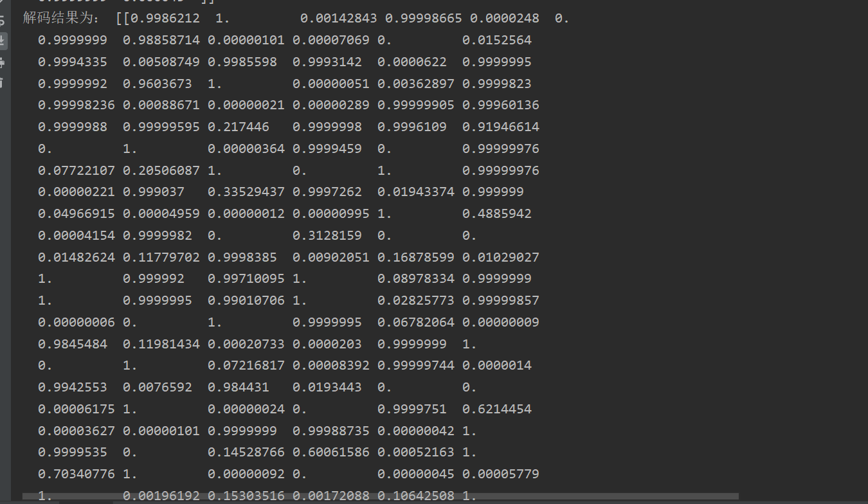Click the value 0.99960136
This screenshot has width=868, height=504.
501,105
